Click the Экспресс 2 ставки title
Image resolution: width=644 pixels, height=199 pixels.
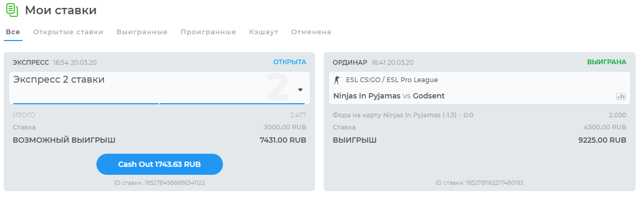tap(58, 79)
